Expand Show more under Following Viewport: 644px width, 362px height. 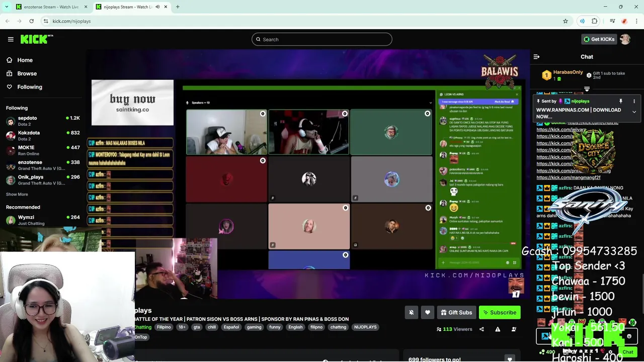pyautogui.click(x=17, y=194)
